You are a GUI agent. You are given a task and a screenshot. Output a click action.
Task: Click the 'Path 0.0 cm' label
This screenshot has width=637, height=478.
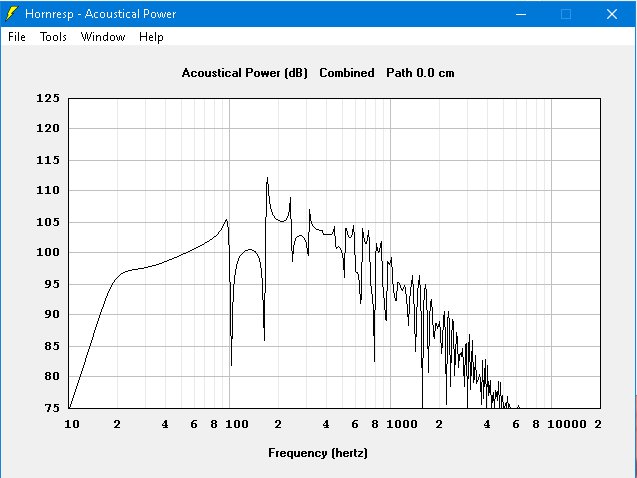[x=420, y=73]
